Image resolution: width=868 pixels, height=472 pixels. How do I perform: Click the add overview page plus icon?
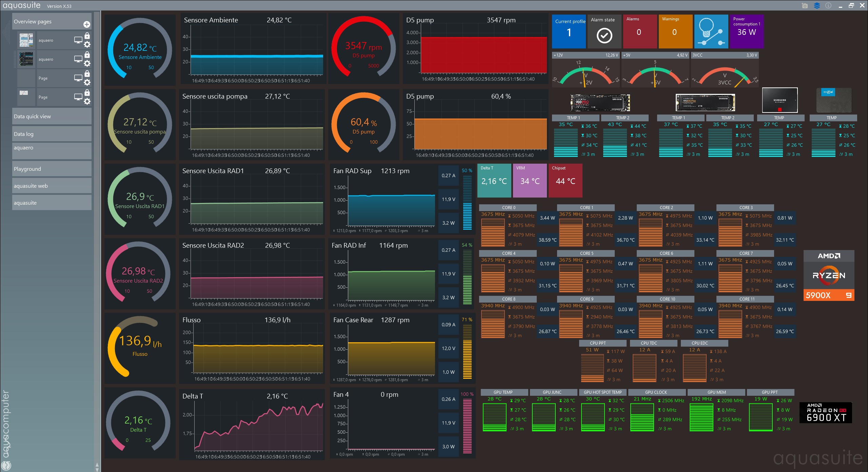(86, 24)
